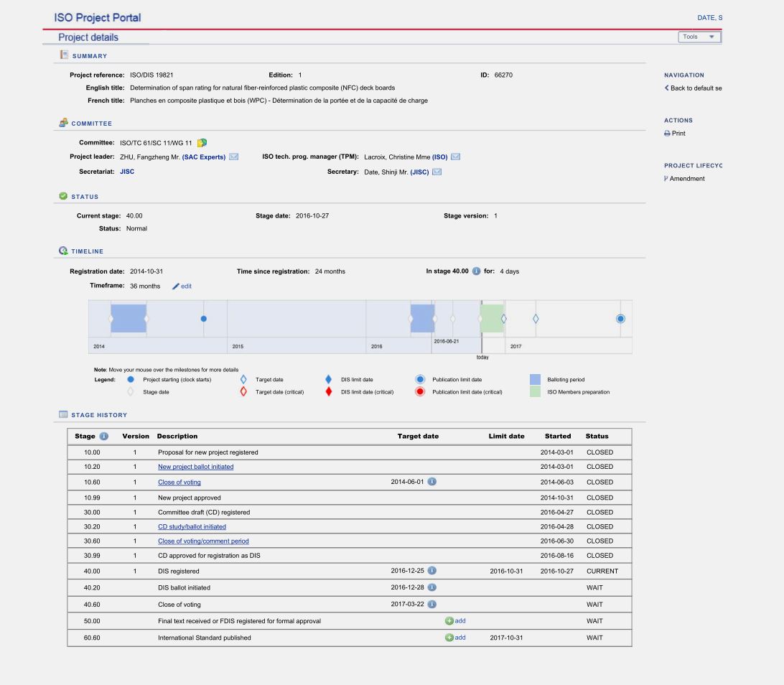Choose Print under Actions
The height and width of the screenshot is (685, 784).
pos(675,134)
